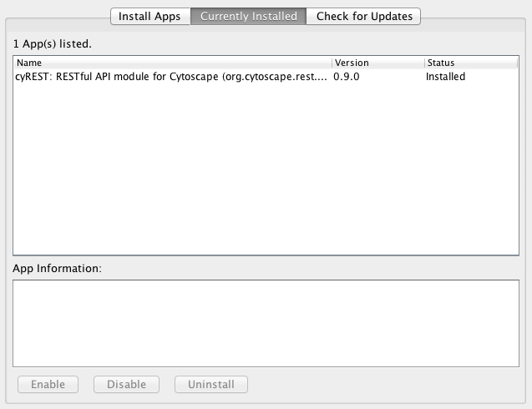Click the Uninstall button
The width and height of the screenshot is (532, 409).
211,384
